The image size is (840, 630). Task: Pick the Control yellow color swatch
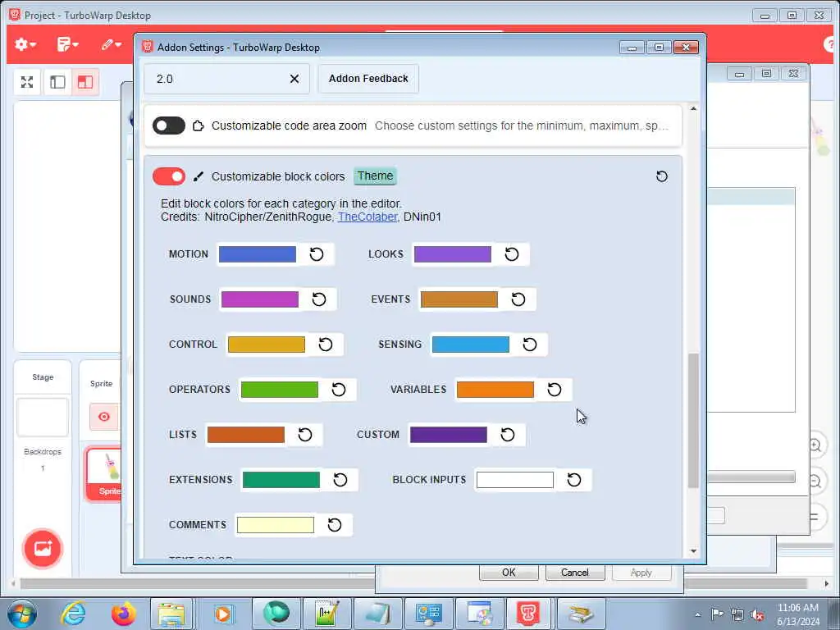[267, 344]
